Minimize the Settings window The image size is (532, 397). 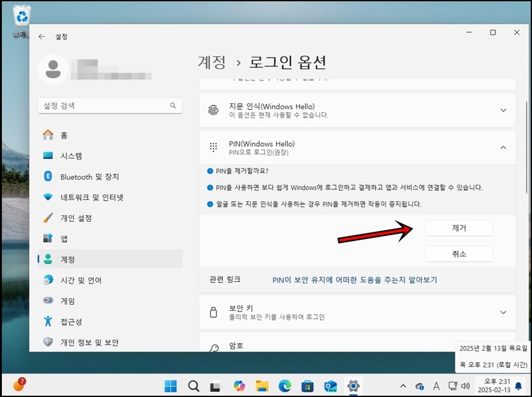click(469, 32)
